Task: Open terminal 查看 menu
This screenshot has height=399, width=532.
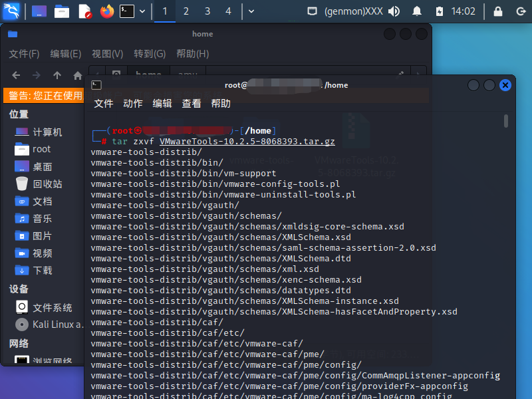Action: [x=192, y=104]
